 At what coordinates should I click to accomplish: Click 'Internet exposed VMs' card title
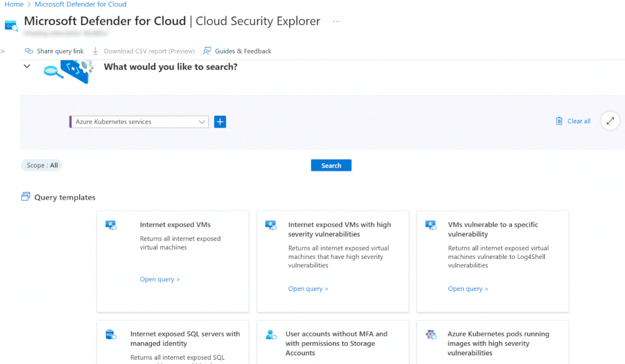[175, 225]
